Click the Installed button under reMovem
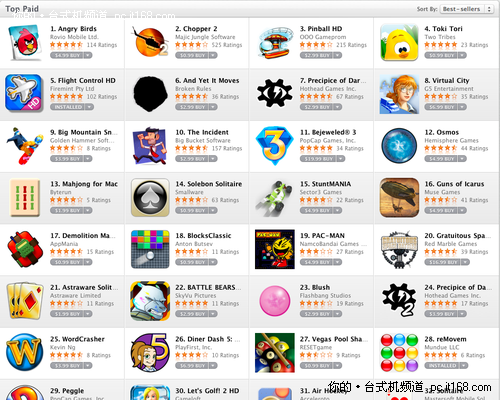This screenshot has height=400, width=500. pyautogui.click(x=441, y=366)
